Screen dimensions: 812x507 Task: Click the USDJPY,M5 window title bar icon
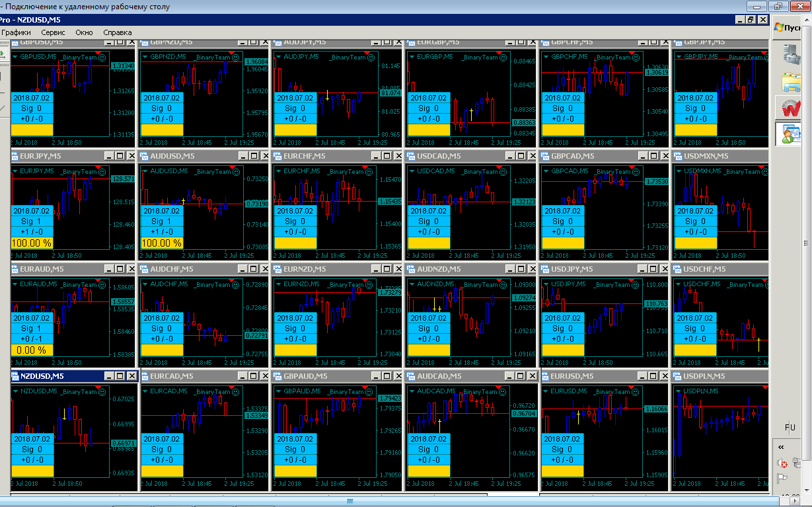pyautogui.click(x=545, y=269)
